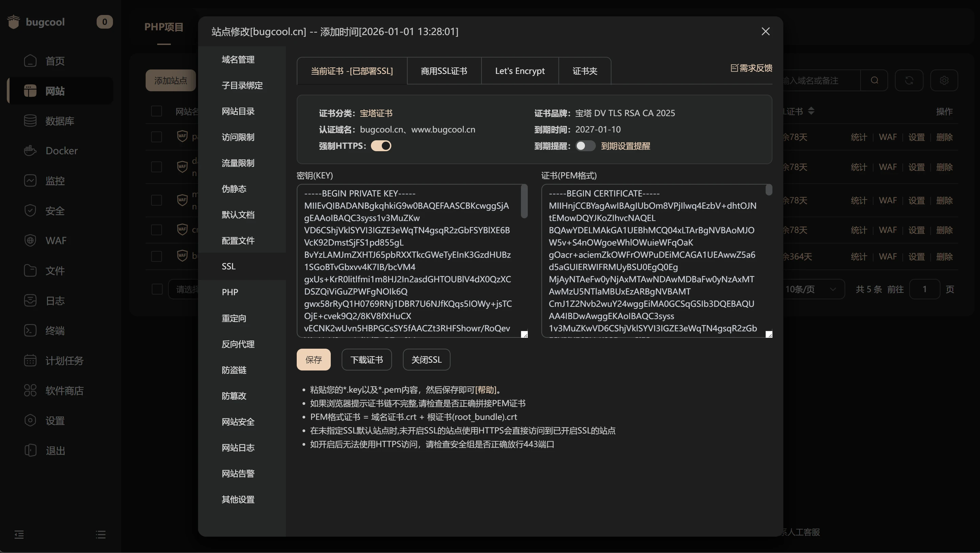Click the 密钥(KEY) textarea scrollbar
The width and height of the screenshot is (980, 553).
coord(524,202)
